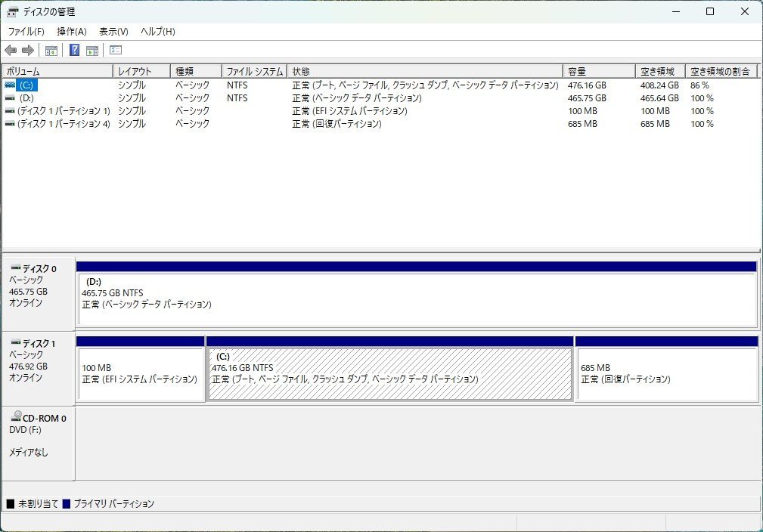Open Help via the blue question-mark icon

pos(74,50)
